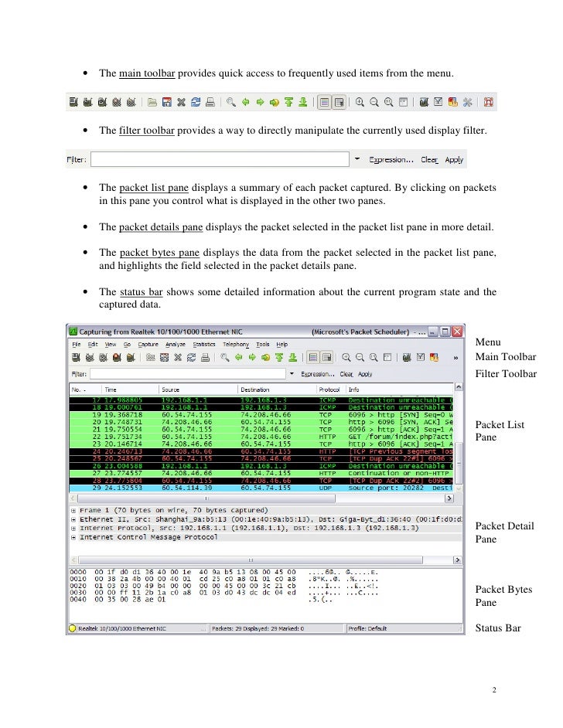
Task: Click Start capture icon in Wireshark window toolbar
Action: [103, 357]
